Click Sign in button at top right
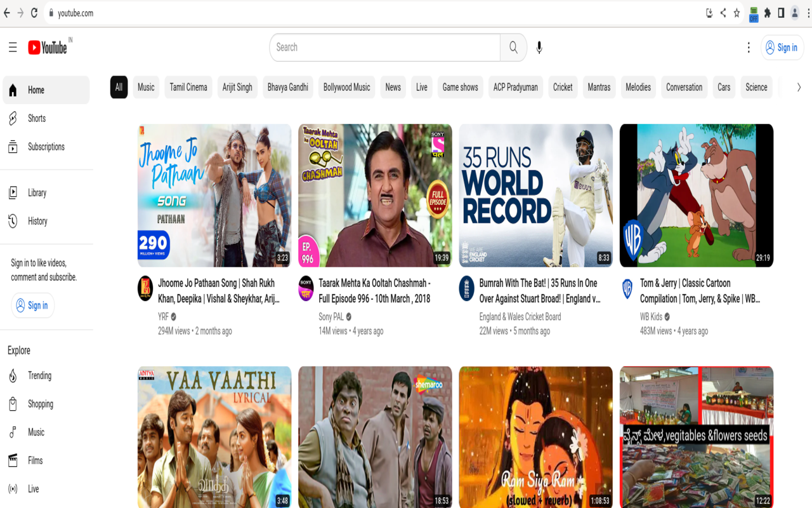Image resolution: width=812 pixels, height=508 pixels. coord(782,48)
